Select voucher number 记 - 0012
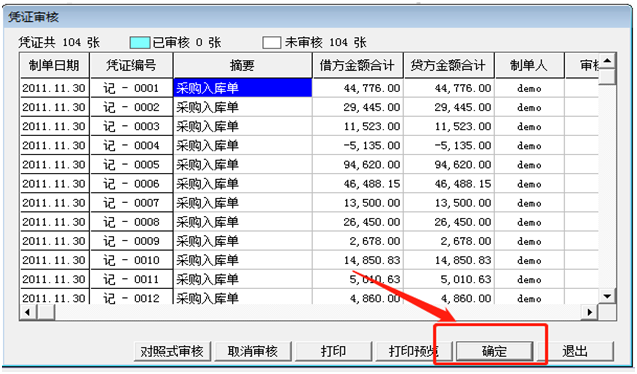This screenshot has width=637, height=374. 132,297
